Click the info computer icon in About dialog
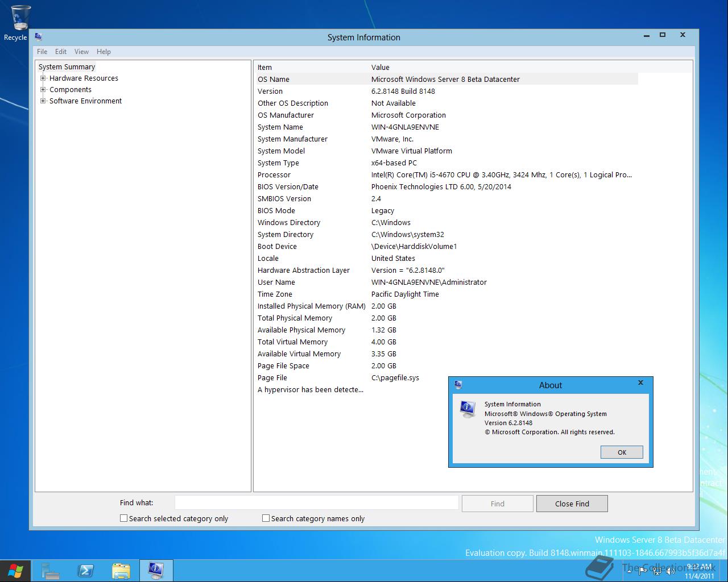This screenshot has height=582, width=728. tap(468, 409)
